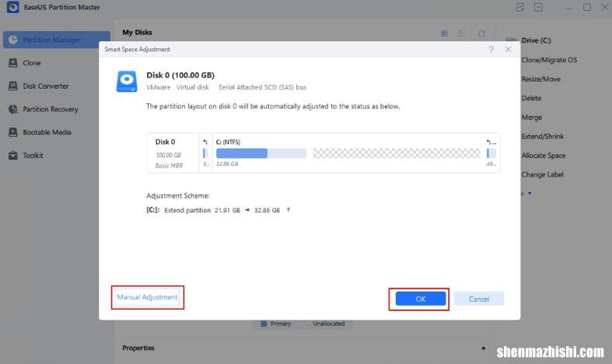Click the Clone sidebar icon

(13, 62)
